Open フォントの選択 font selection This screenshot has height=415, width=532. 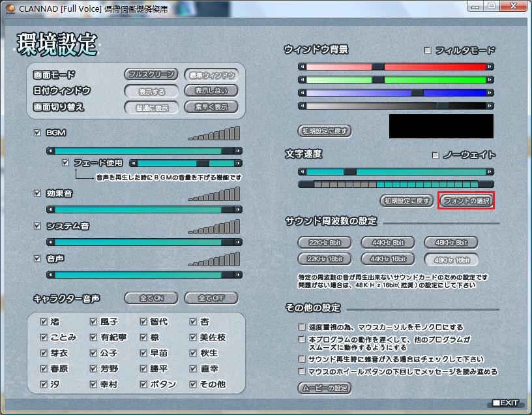point(467,201)
